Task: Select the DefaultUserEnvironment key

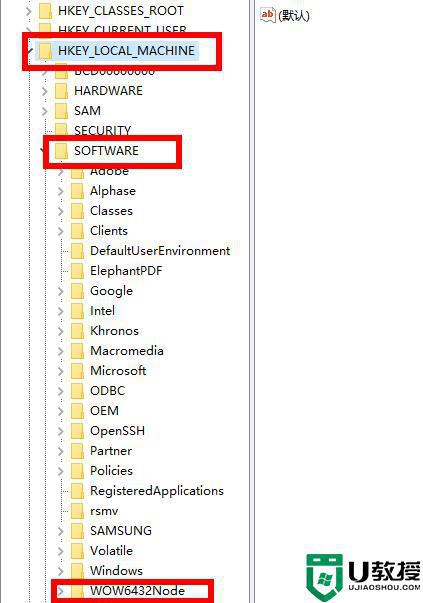Action: (x=160, y=251)
